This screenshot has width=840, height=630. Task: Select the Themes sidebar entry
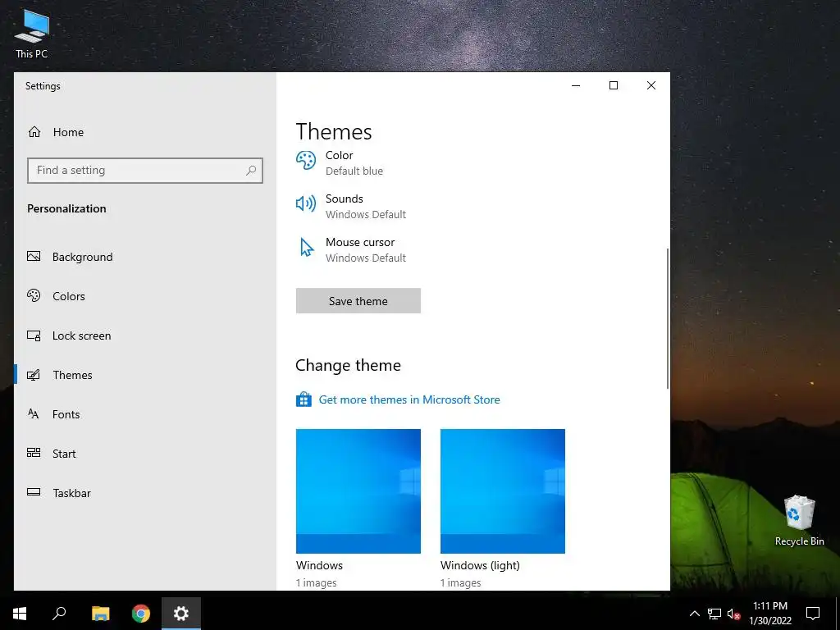(144, 375)
